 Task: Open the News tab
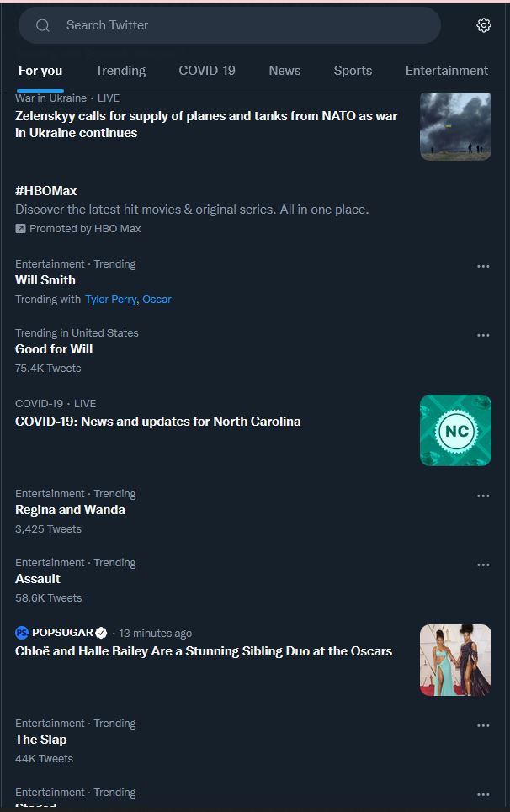pyautogui.click(x=284, y=71)
